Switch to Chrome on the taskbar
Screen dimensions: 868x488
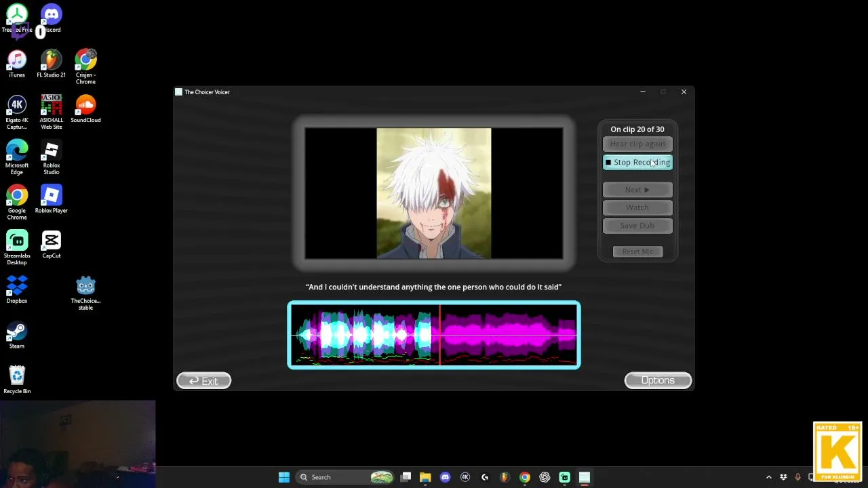pos(525,477)
